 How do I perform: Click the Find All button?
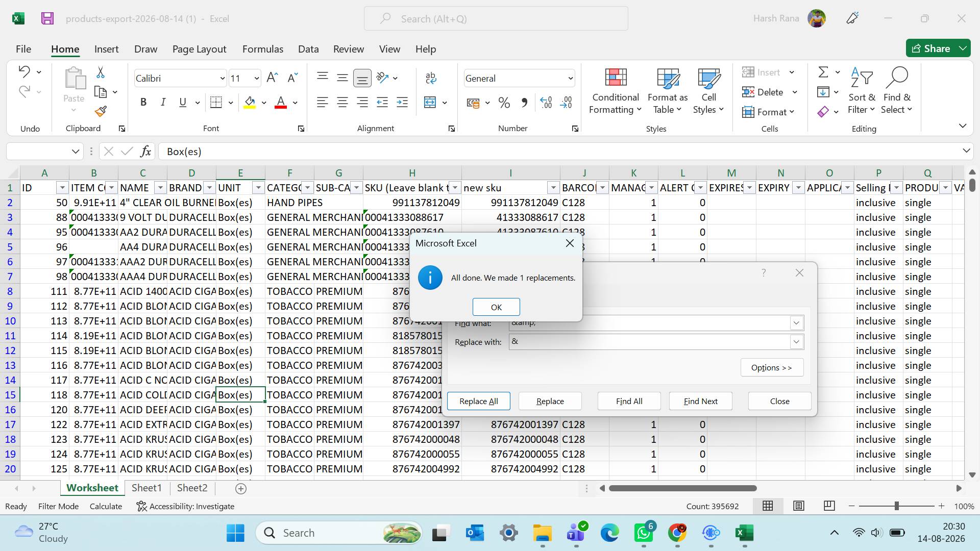(629, 401)
